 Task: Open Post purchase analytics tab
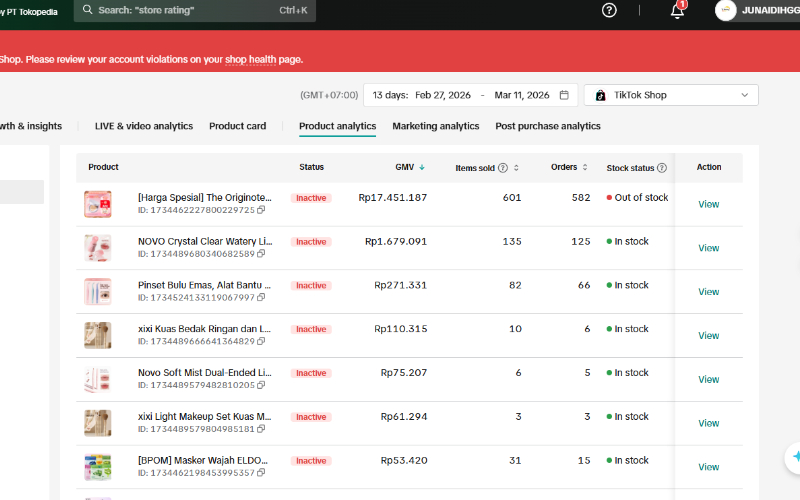pyautogui.click(x=548, y=126)
